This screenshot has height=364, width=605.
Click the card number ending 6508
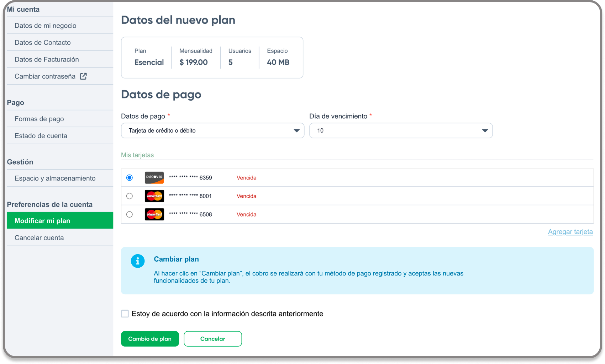190,214
